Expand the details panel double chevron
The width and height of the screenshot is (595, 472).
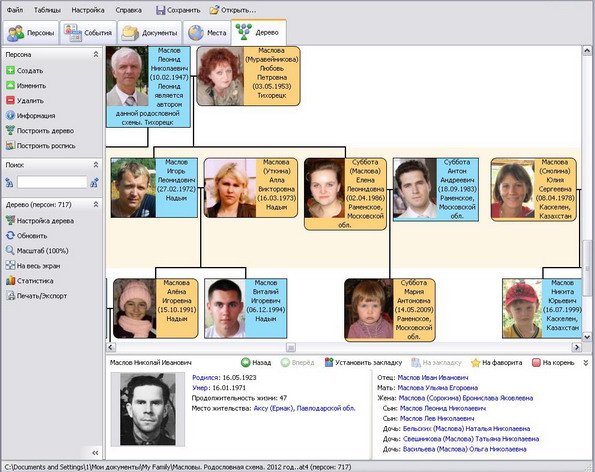[x=586, y=363]
